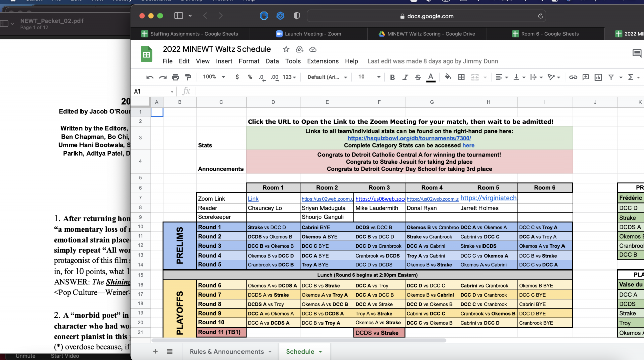Toggle italic formatting
This screenshot has height=360, width=644.
405,77
